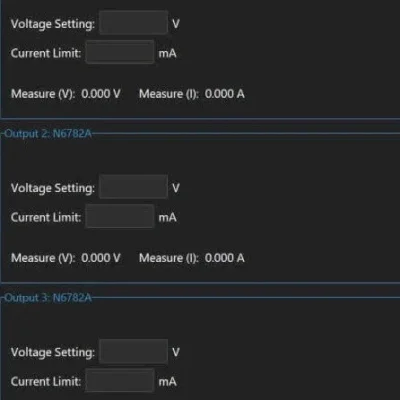
Task: Click the Current Limit label in Output 2
Action: (46, 217)
